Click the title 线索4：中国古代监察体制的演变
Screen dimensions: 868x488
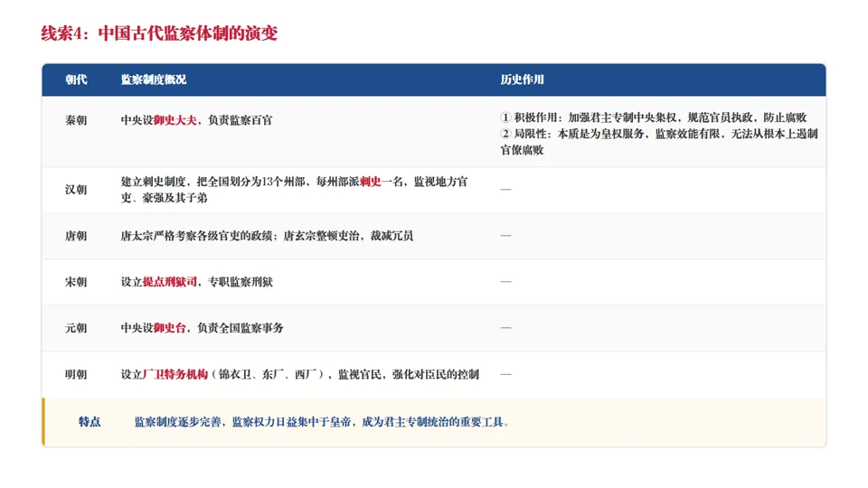click(x=159, y=33)
